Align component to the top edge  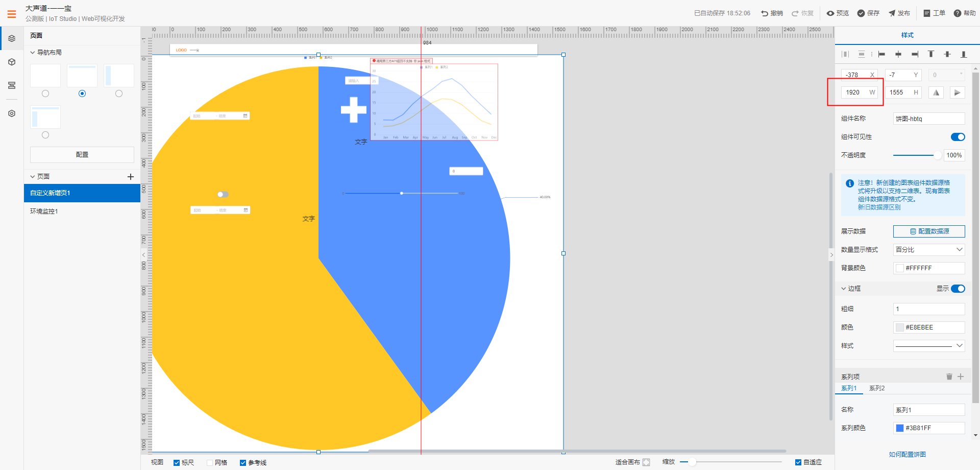coord(931,54)
